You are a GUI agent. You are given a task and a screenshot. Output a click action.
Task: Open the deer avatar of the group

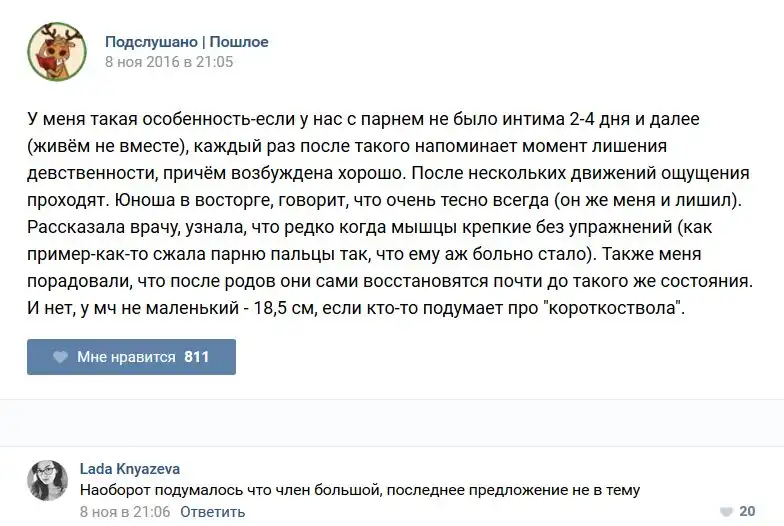click(x=55, y=51)
